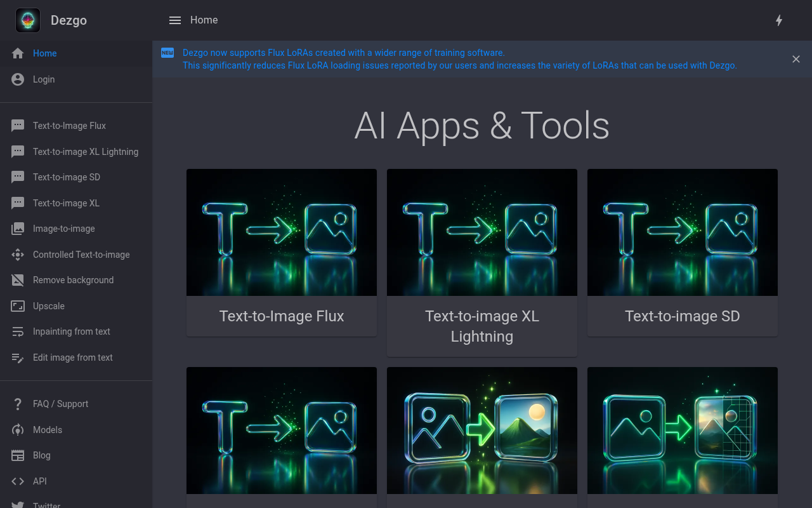Click the Login link
Screen dimensions: 812x508
44,79
